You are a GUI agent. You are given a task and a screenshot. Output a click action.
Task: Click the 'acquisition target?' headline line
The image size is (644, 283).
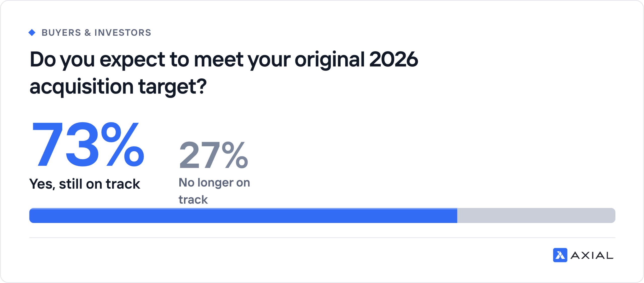click(118, 87)
